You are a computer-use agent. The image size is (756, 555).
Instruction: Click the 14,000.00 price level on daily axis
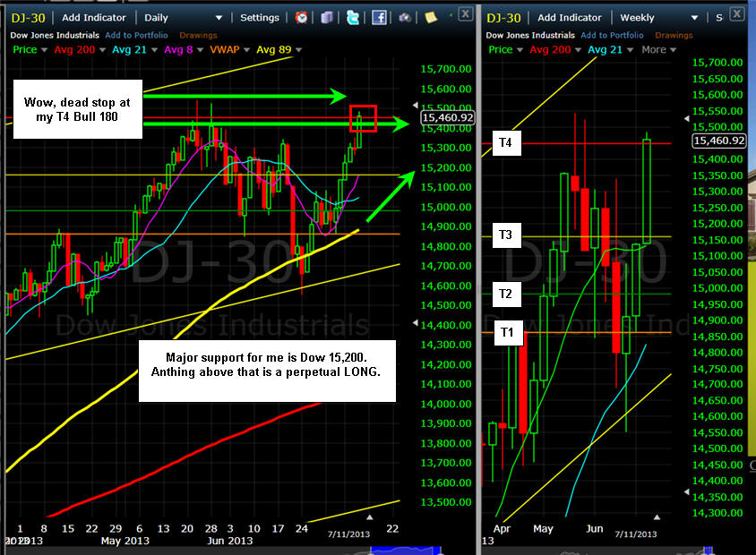[446, 405]
